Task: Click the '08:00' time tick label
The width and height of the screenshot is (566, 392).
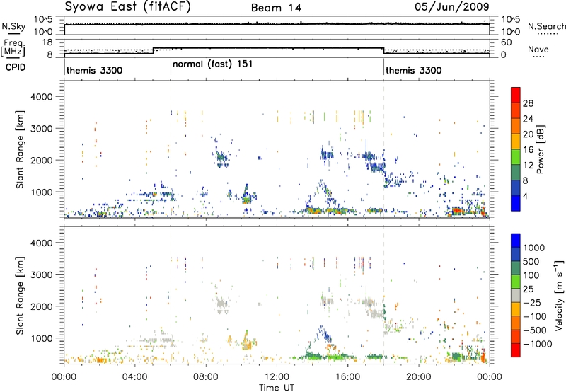Action: (x=206, y=377)
